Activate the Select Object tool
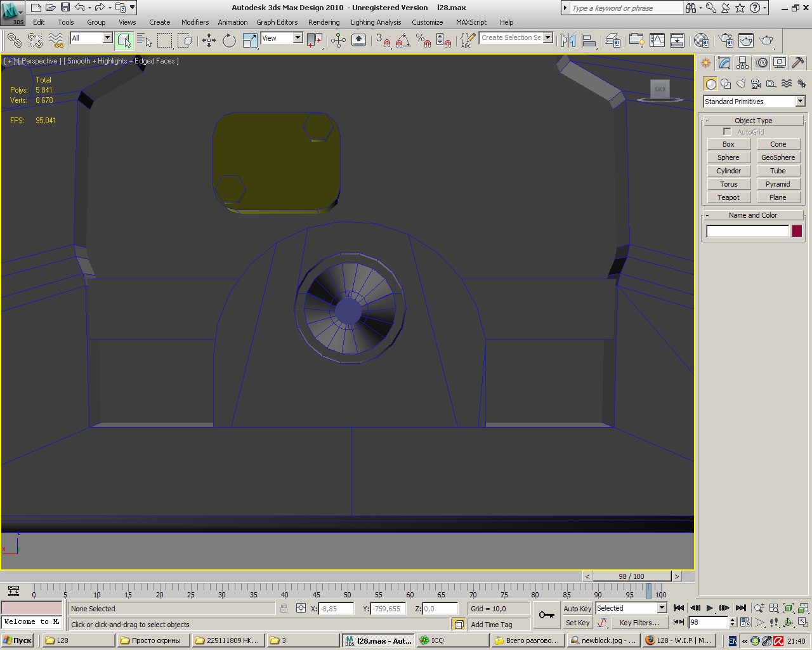 124,41
